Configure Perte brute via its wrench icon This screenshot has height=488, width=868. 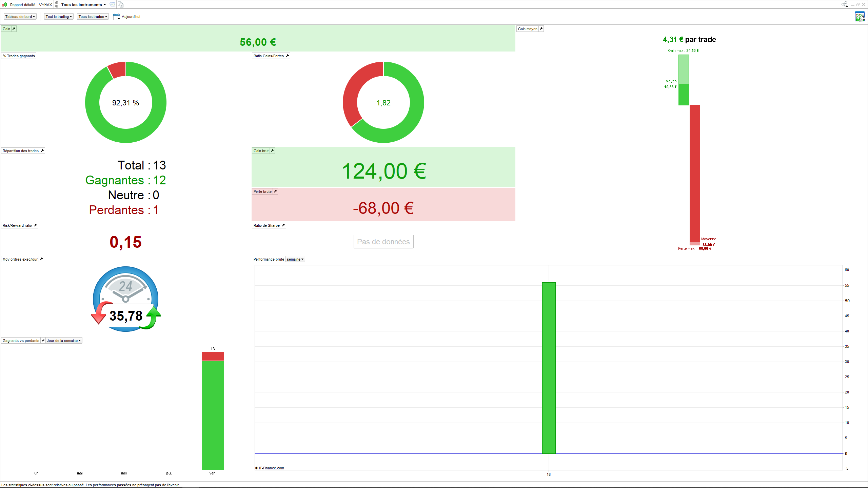pyautogui.click(x=275, y=191)
